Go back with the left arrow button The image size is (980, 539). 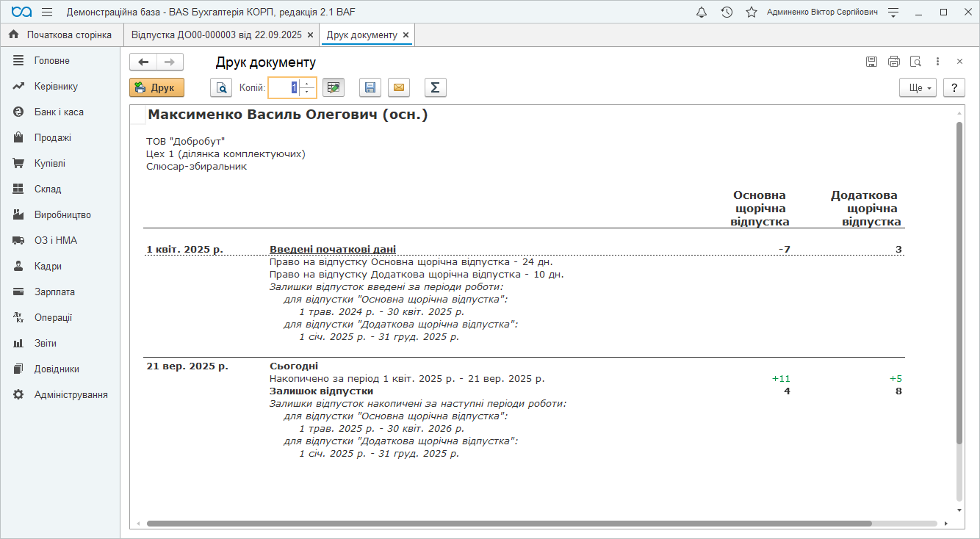point(143,62)
